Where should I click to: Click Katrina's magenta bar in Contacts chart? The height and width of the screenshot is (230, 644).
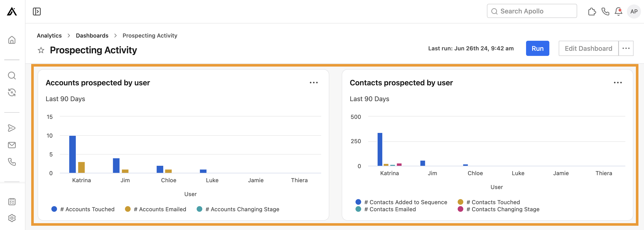point(399,164)
